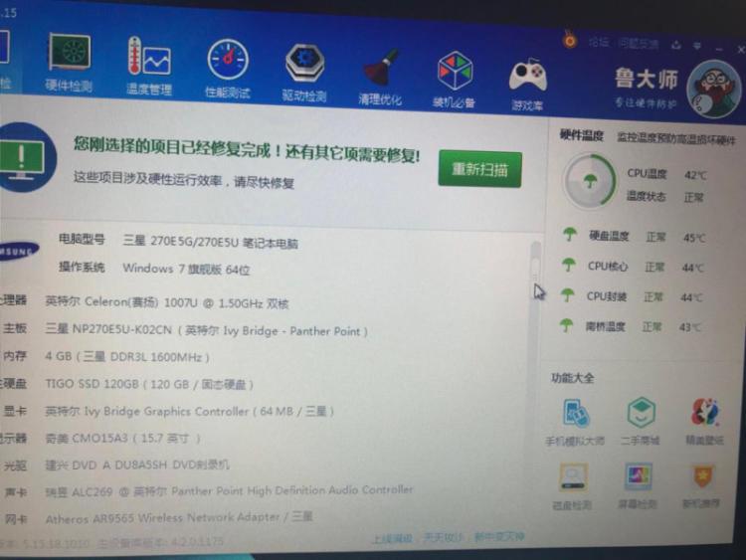The height and width of the screenshot is (560, 746).
Task: Click the 重新扫描 rescan button
Action: (479, 169)
